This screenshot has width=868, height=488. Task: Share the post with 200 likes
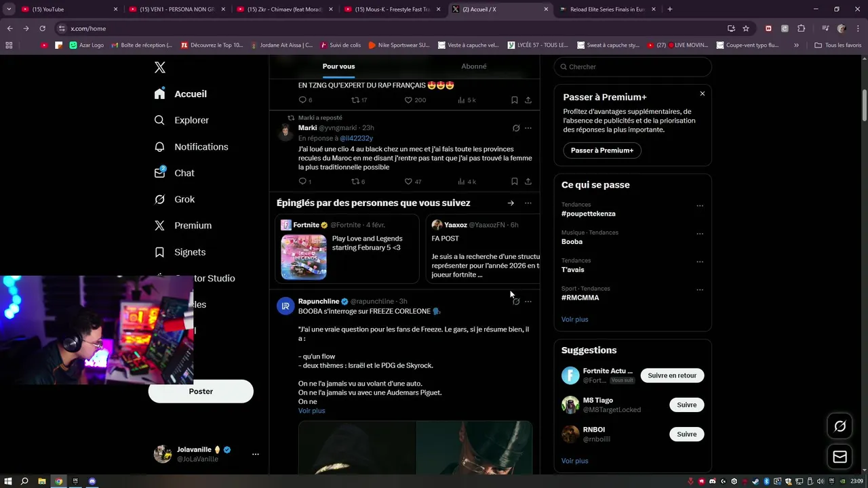click(528, 100)
